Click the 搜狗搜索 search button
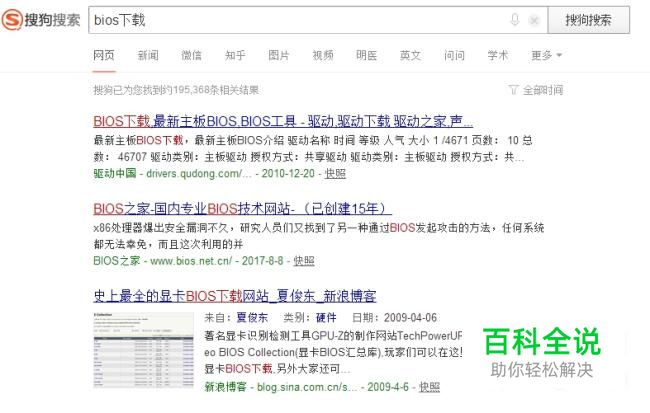The height and width of the screenshot is (413, 650). pyautogui.click(x=589, y=20)
